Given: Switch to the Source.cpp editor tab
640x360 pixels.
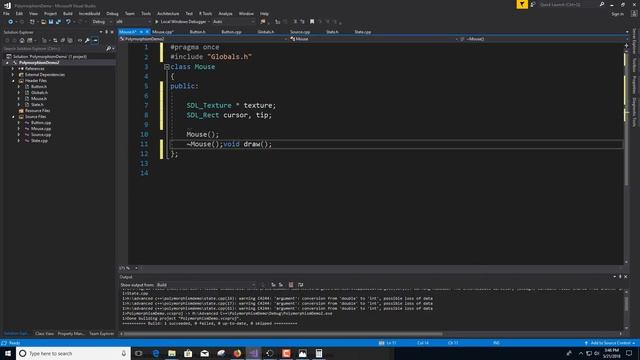Looking at the screenshot, I should [300, 32].
